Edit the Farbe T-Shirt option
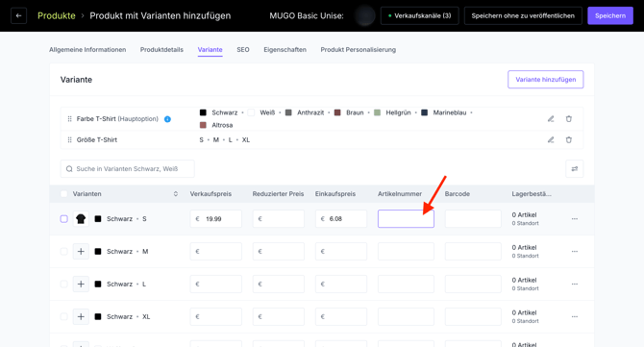Screen dimensions: 644x347 tap(551, 118)
